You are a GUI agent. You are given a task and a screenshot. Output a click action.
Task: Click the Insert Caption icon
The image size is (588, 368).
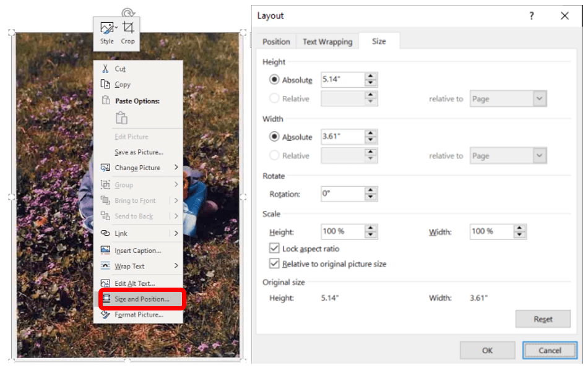coord(105,250)
